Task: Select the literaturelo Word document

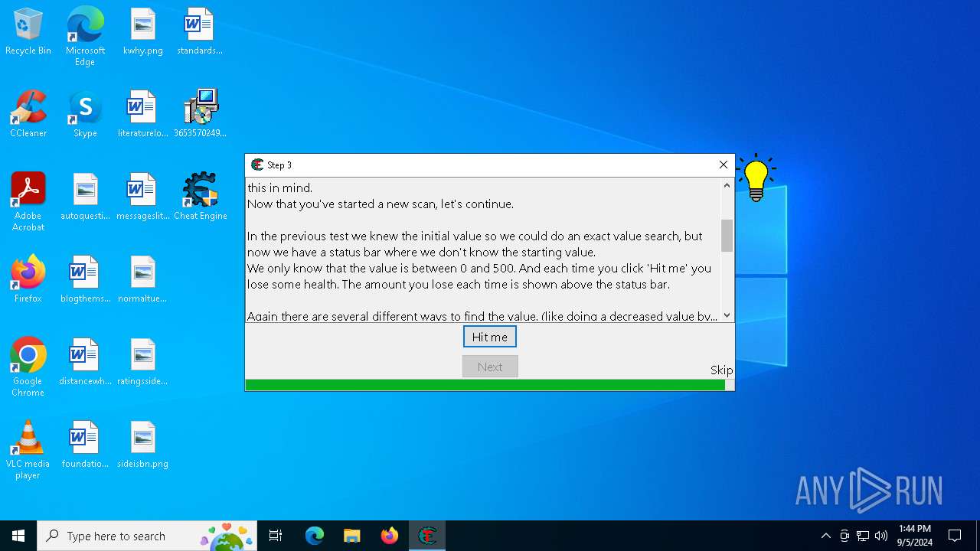Action: [143, 114]
